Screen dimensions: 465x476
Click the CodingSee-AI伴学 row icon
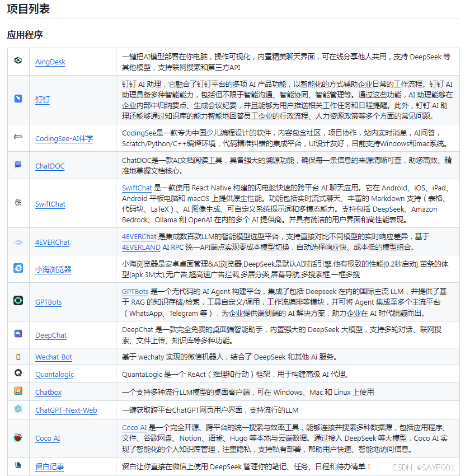(x=18, y=137)
